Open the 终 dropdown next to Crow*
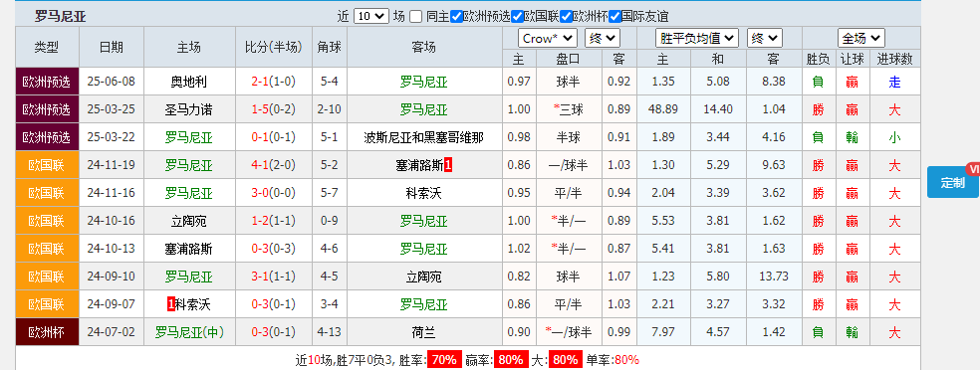This screenshot has height=370, width=980. coord(603,38)
